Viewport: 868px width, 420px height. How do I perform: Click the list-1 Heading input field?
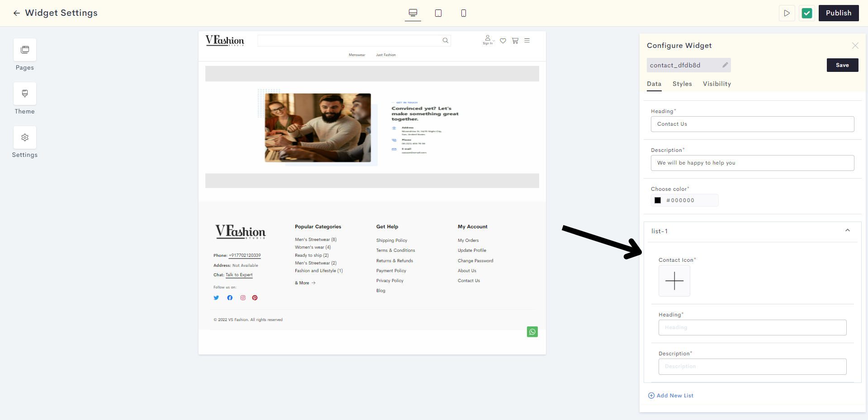click(752, 328)
